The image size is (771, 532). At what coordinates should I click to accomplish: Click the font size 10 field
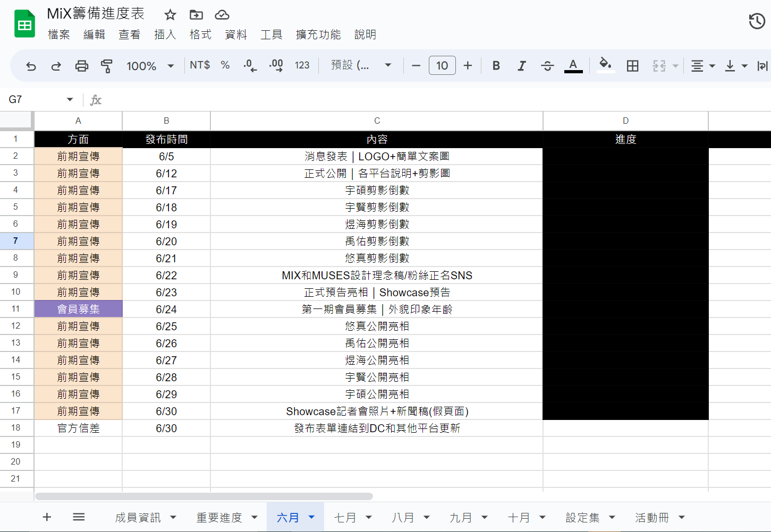(442, 65)
